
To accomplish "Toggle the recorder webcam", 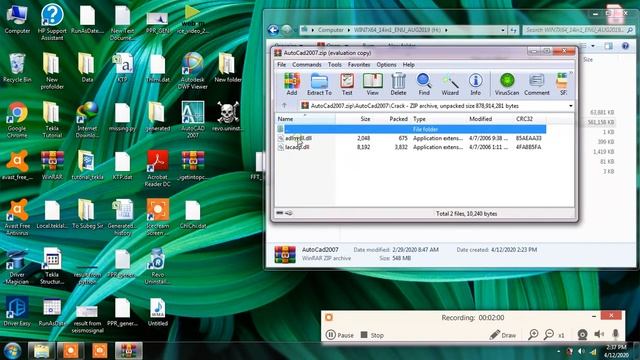I will [582, 335].
